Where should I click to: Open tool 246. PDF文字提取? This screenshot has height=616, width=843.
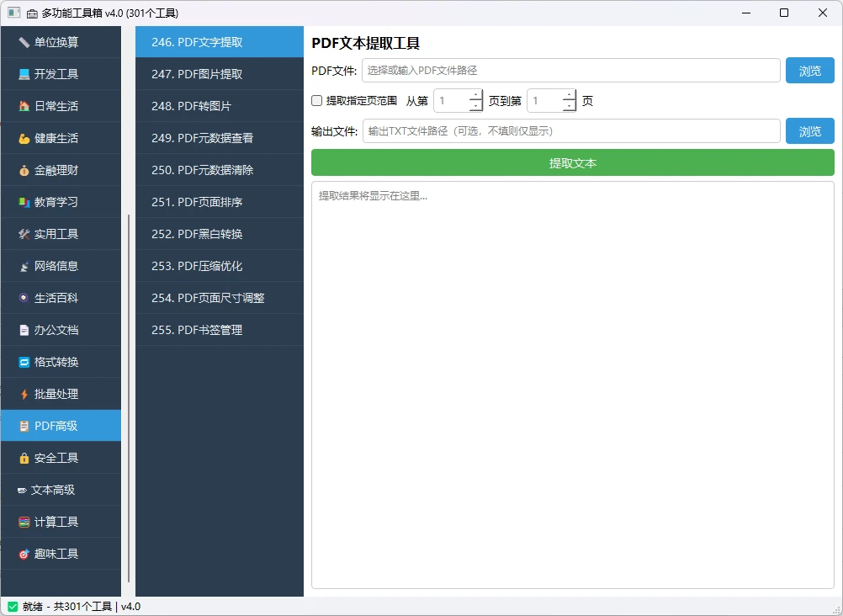coord(220,42)
